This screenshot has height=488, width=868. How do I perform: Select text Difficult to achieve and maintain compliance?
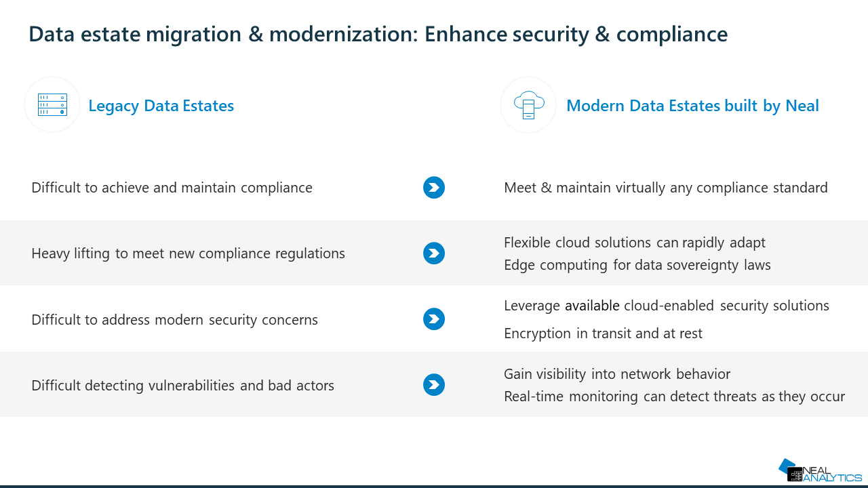coord(172,188)
